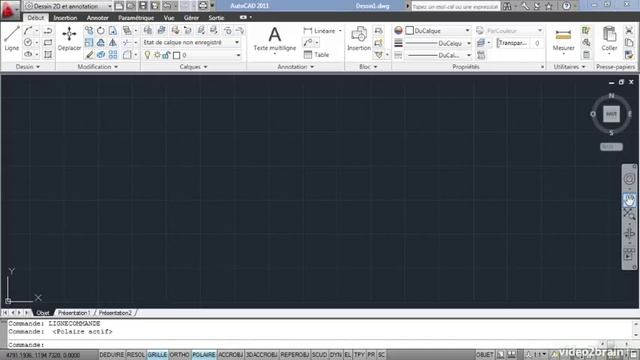Open the layer 0 dropdown list
The width and height of the screenshot is (640, 360).
click(191, 55)
